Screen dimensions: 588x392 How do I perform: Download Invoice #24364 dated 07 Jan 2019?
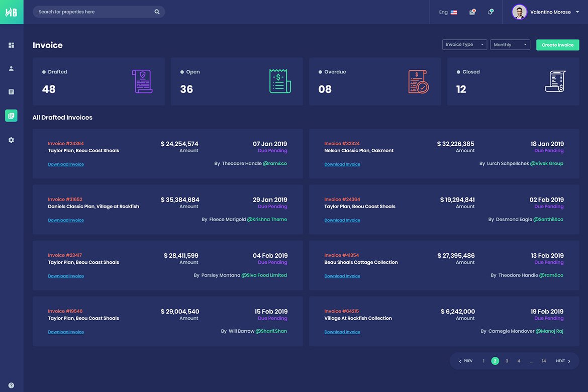click(66, 164)
